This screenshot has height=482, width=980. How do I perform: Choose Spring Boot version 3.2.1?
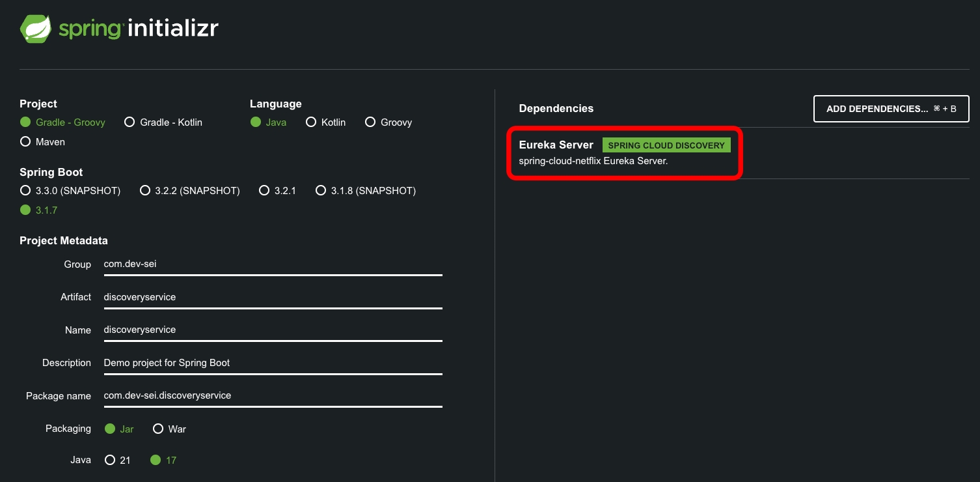pyautogui.click(x=277, y=191)
